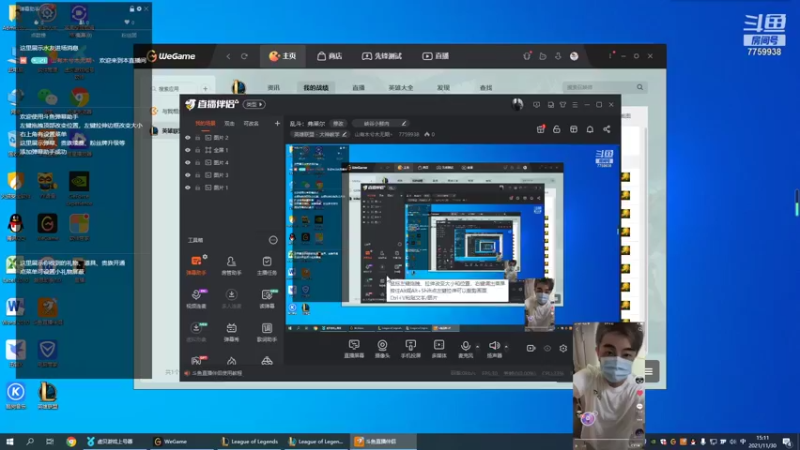Edit 英雄联盟 category tag
This screenshot has height=450, width=800.
319,134
